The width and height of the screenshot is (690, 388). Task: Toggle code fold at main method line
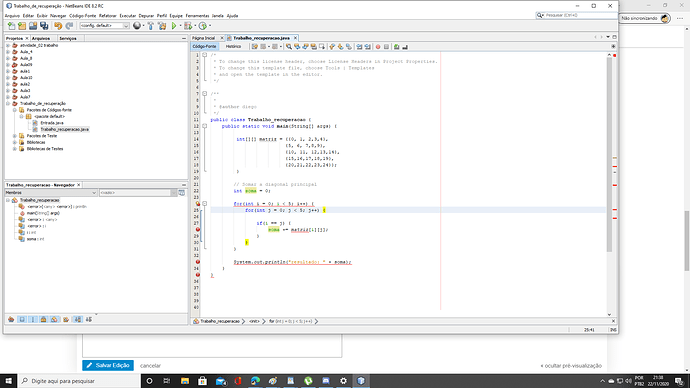[x=205, y=126]
